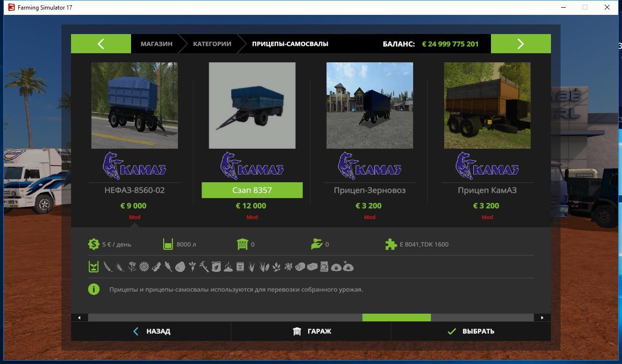Click the garage-shaped icon showing 0

(242, 244)
